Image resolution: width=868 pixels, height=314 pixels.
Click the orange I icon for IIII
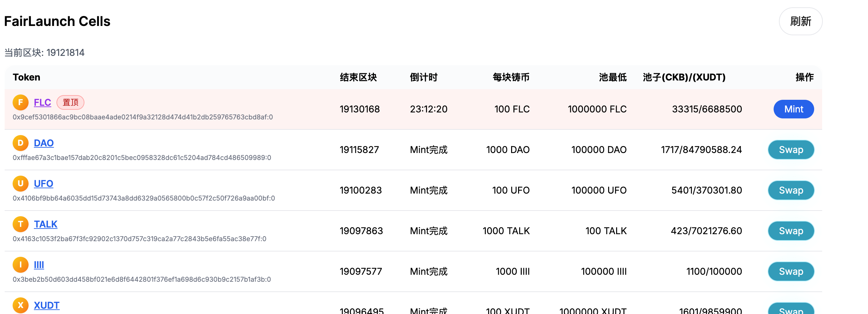pos(21,265)
